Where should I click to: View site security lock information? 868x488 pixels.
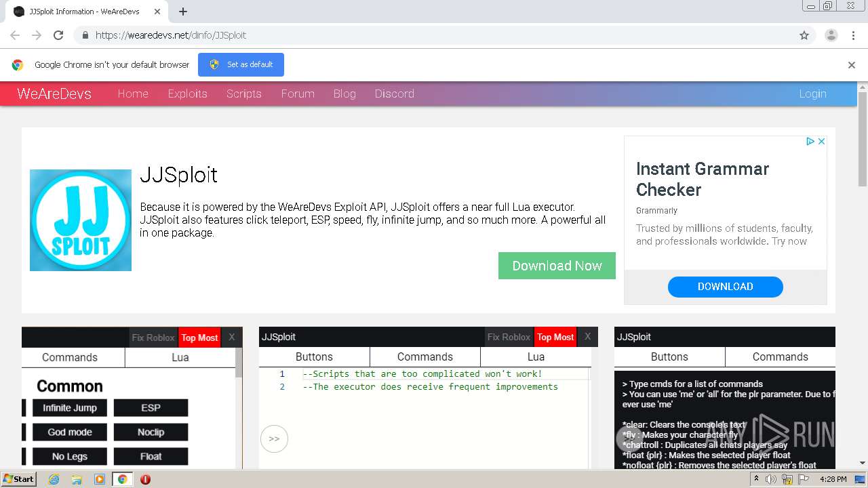click(85, 35)
